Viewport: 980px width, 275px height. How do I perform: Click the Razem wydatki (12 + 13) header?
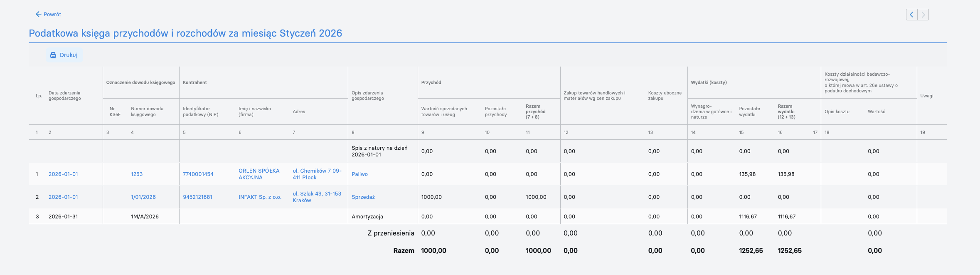tap(787, 111)
